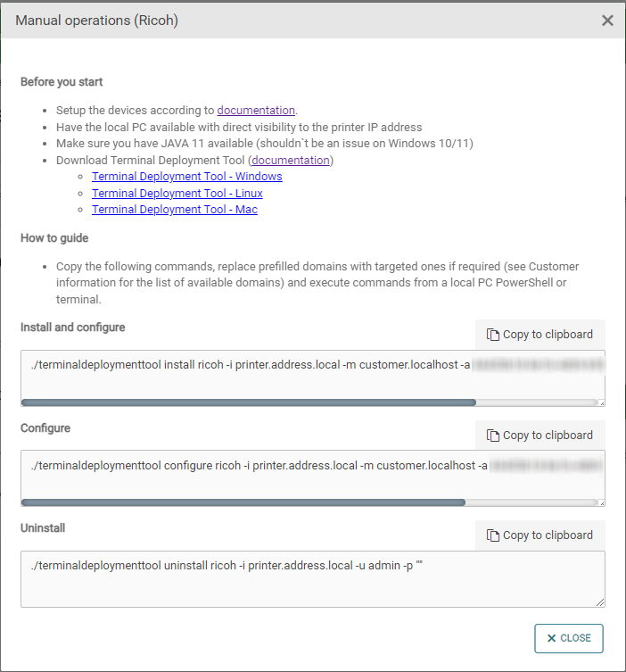This screenshot has height=672, width=626.
Task: Click the copy icon for Uninstall command
Action: coord(493,535)
